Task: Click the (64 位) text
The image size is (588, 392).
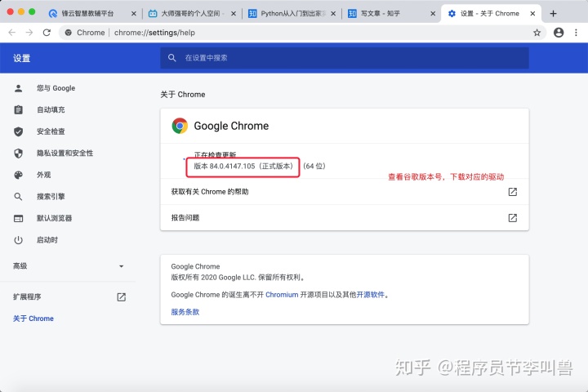Action: [314, 166]
